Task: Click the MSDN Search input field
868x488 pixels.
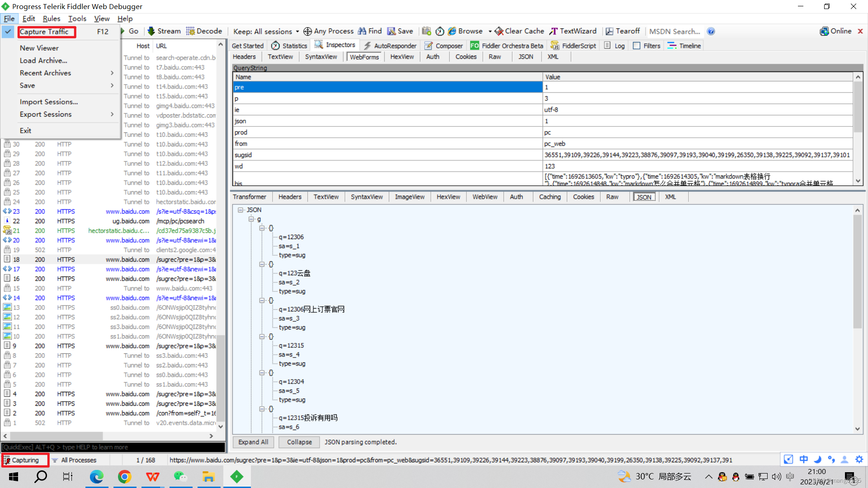Action: pyautogui.click(x=675, y=31)
